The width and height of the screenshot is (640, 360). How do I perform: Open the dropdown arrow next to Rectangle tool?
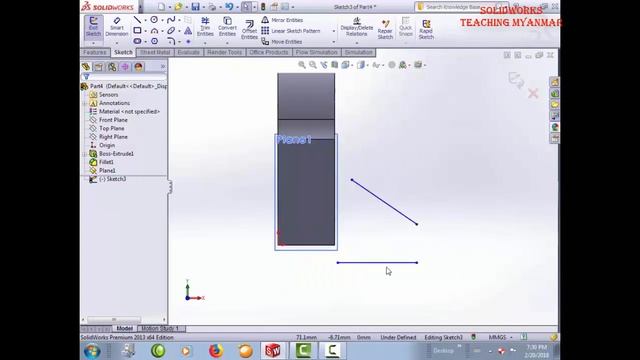pyautogui.click(x=145, y=31)
